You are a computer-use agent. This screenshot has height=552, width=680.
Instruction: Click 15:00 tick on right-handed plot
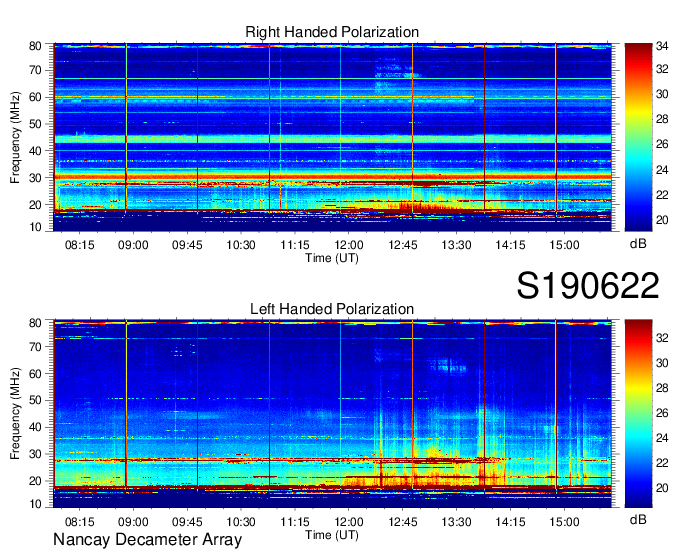click(x=564, y=245)
